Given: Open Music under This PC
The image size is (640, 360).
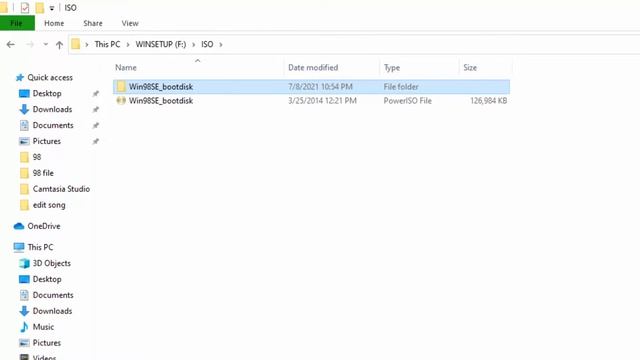Looking at the screenshot, I should pos(43,327).
